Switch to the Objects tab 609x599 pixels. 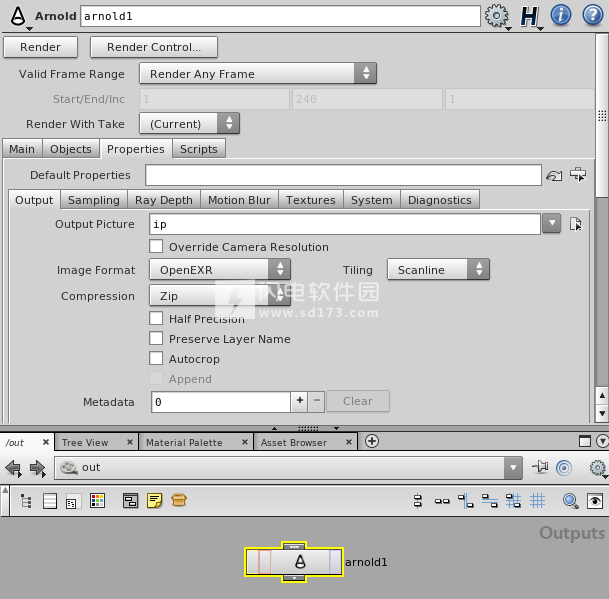point(71,149)
